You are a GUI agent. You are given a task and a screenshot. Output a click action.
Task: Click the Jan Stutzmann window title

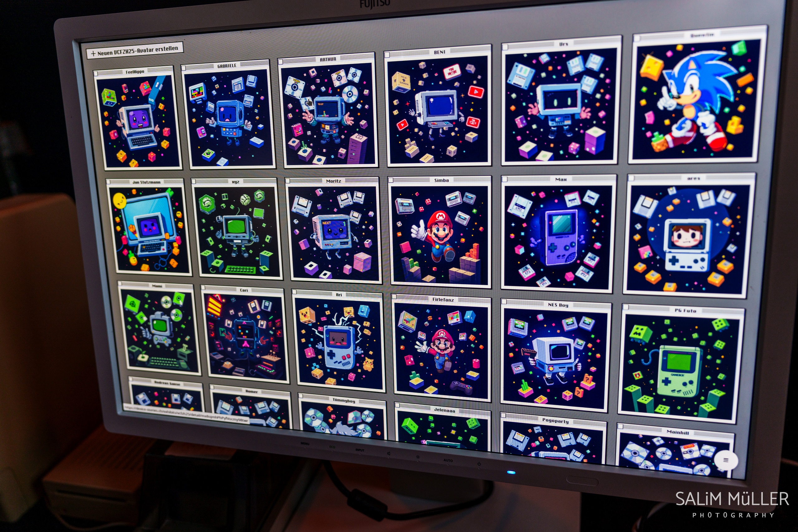coord(146,182)
